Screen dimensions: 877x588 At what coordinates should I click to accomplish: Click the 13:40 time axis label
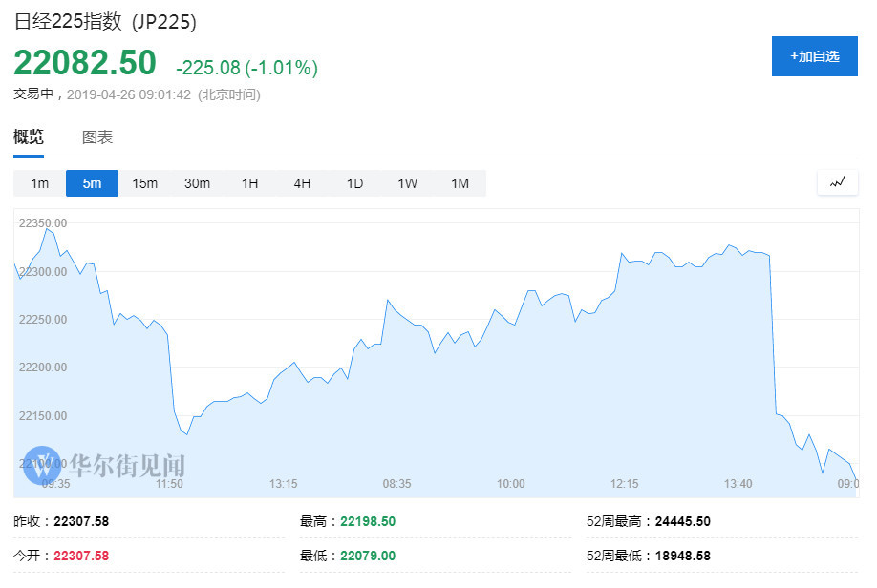[x=738, y=484]
